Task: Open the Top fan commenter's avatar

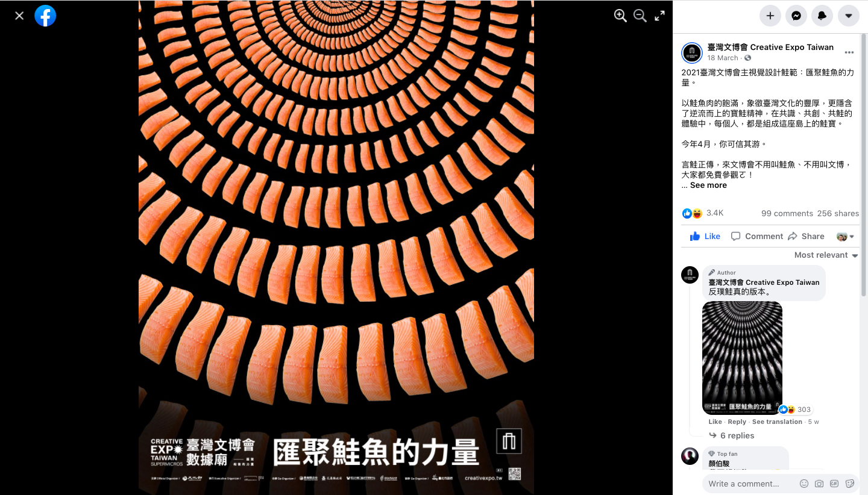Action: (x=690, y=456)
